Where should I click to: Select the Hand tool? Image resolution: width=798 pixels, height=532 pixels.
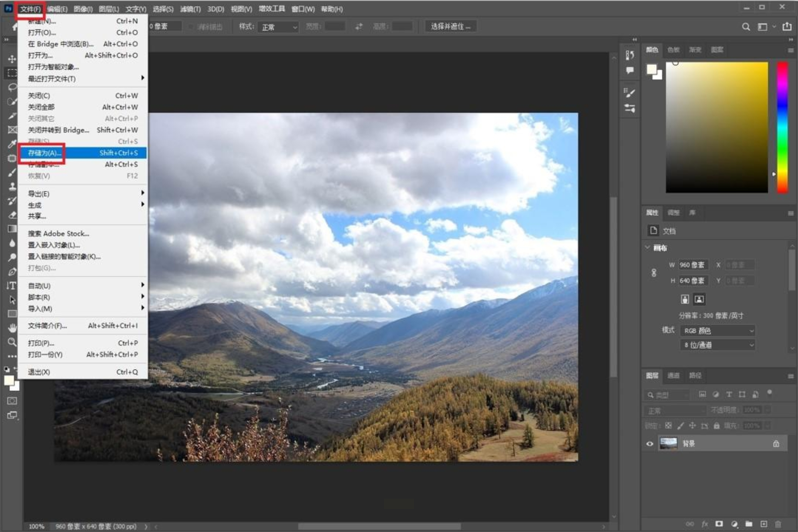click(12, 328)
